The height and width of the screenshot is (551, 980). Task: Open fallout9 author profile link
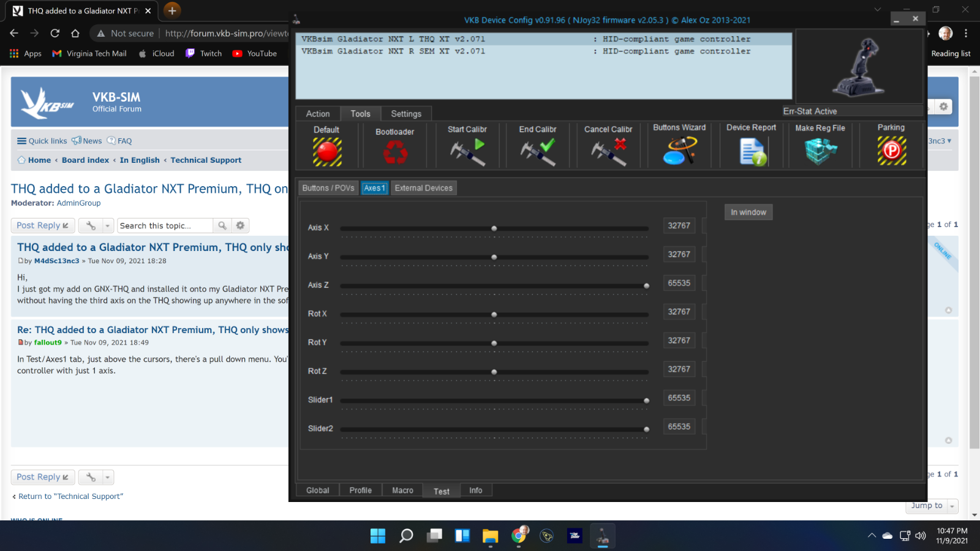[x=48, y=343]
